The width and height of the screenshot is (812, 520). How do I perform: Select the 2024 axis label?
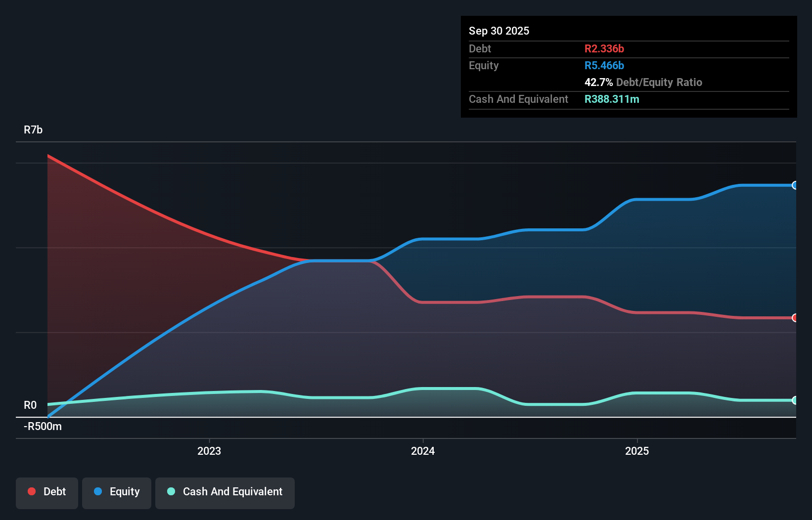(x=423, y=451)
